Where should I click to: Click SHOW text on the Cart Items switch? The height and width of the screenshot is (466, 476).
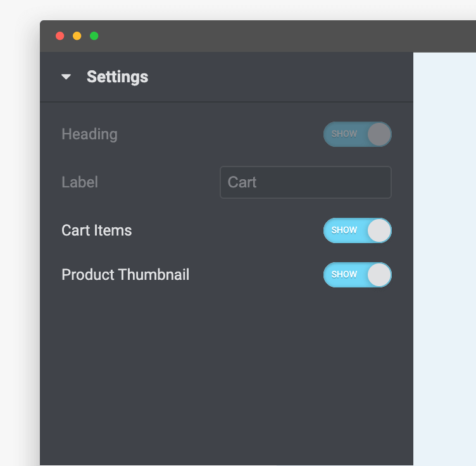(344, 230)
